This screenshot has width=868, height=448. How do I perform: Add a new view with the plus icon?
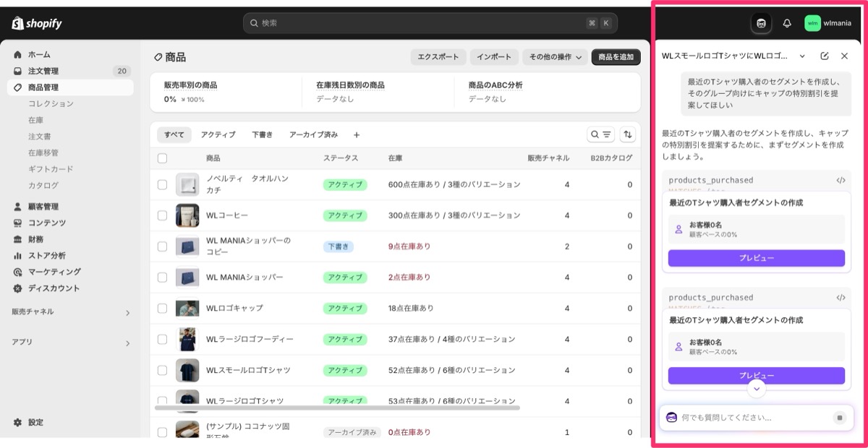(357, 134)
